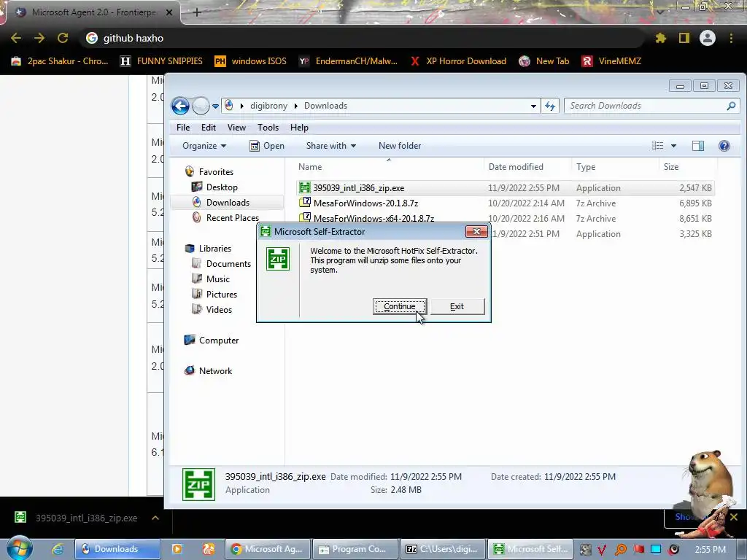Open the XP Horror Download bookmark
The height and width of the screenshot is (560, 747).
tap(458, 61)
